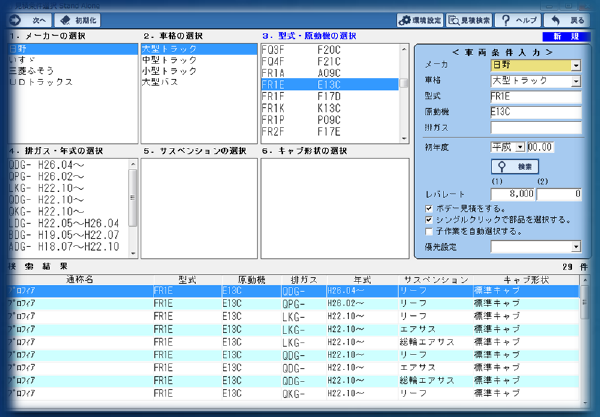Click the 次へ arrow icon

point(16,20)
